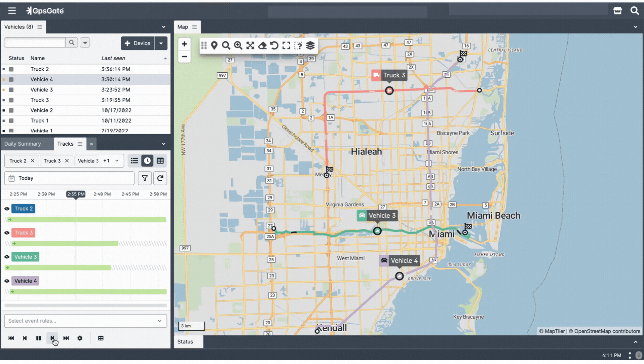The image size is (644, 364).
Task: Click the Add Device button
Action: pos(138,43)
